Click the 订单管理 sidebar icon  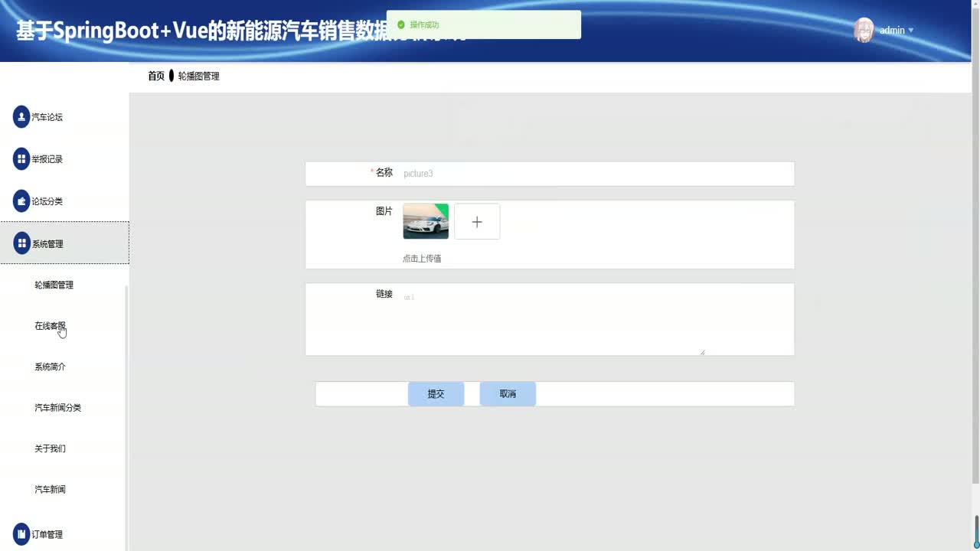(x=21, y=534)
